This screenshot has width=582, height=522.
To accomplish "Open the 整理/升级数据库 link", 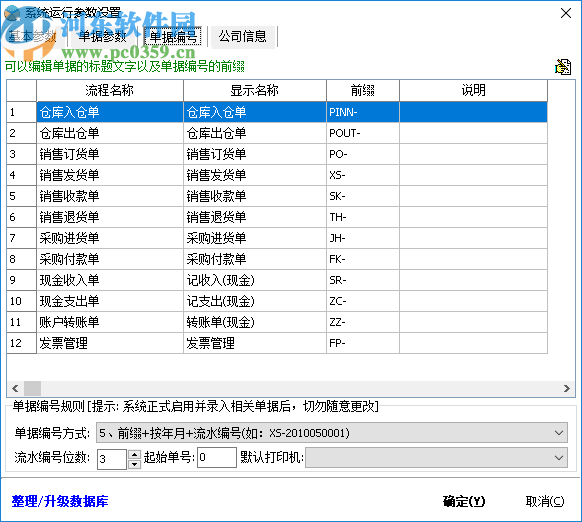I will (60, 501).
